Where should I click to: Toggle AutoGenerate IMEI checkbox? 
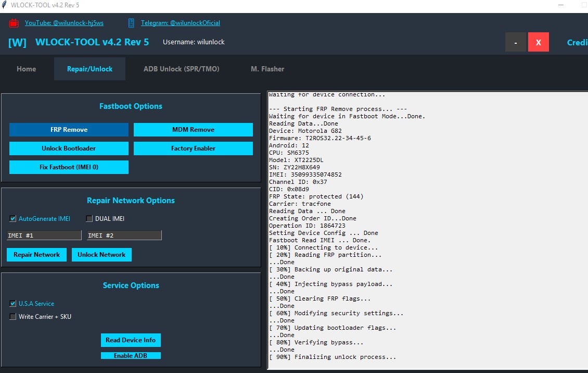click(13, 218)
